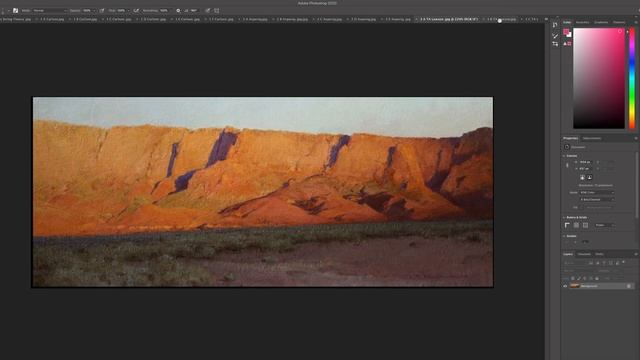This screenshot has height=360, width=640.
Task: Open the History panel icon
Action: 555,25
